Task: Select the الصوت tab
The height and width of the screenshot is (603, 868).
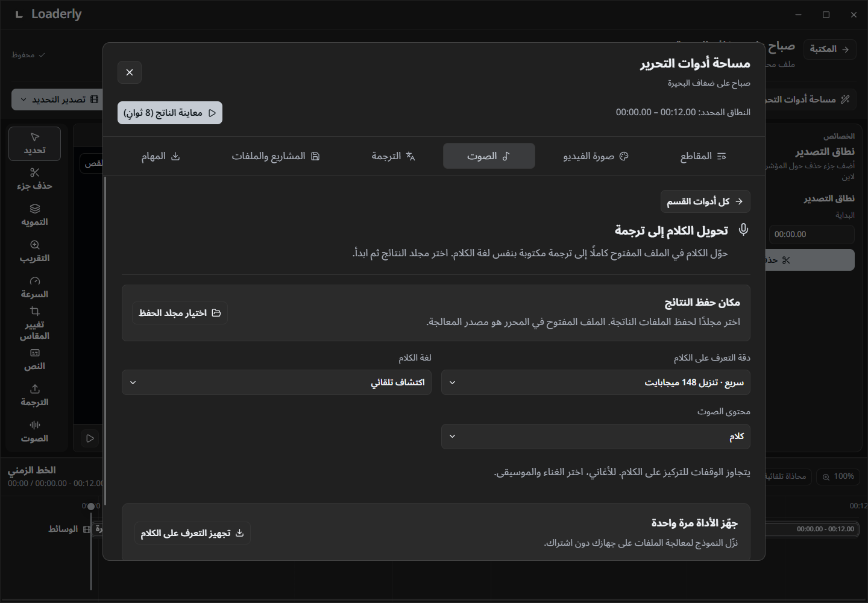Action: pos(489,156)
